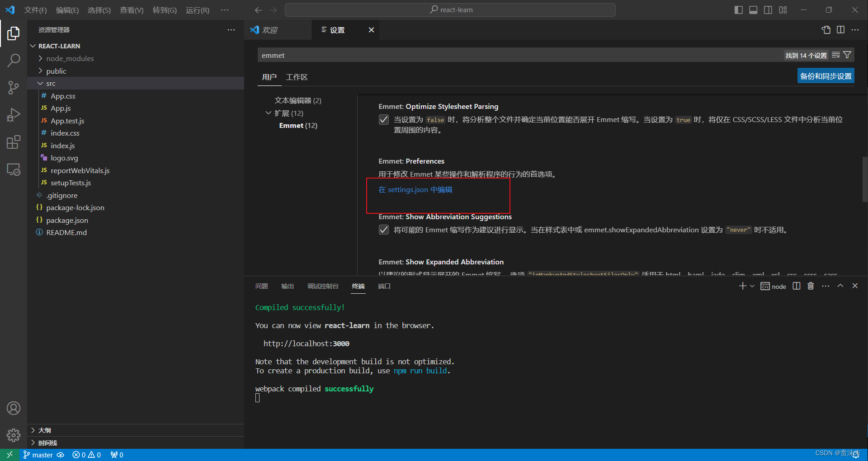
Task: Open the menu bar overflow ellipsis
Action: click(225, 10)
